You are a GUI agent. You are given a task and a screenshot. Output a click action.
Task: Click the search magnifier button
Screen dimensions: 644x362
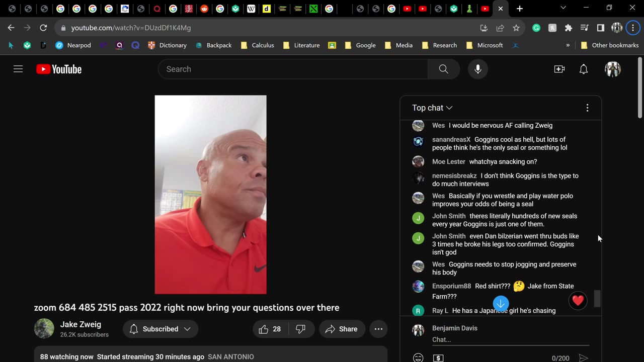[443, 69]
